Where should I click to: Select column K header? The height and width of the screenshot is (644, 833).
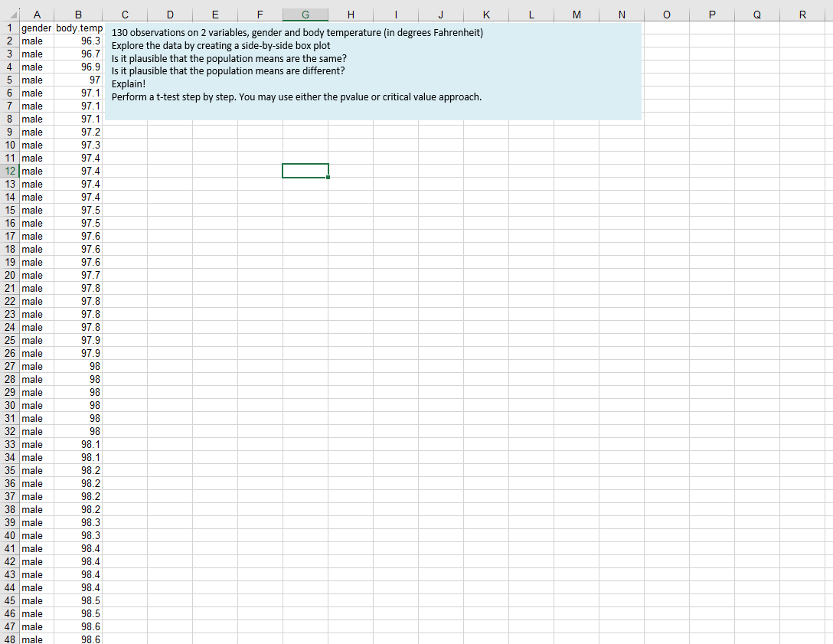(x=486, y=15)
